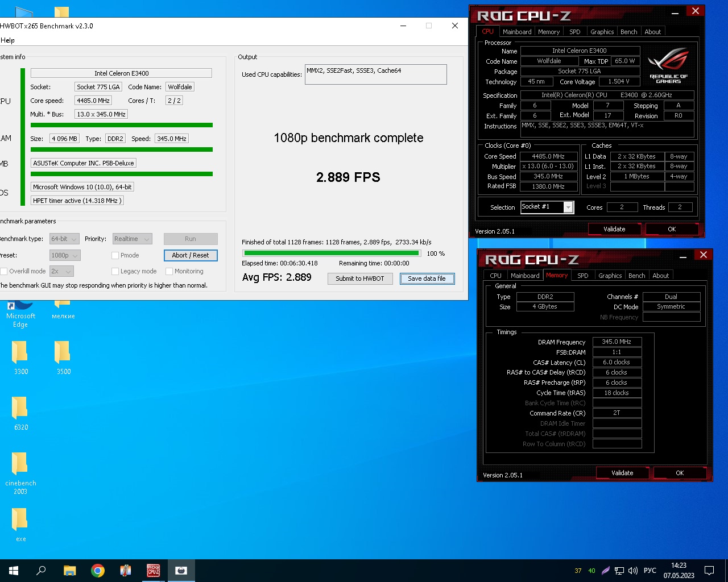The width and height of the screenshot is (728, 582).
Task: Open the Microsoft Edge desktop shortcut
Action: (20, 314)
